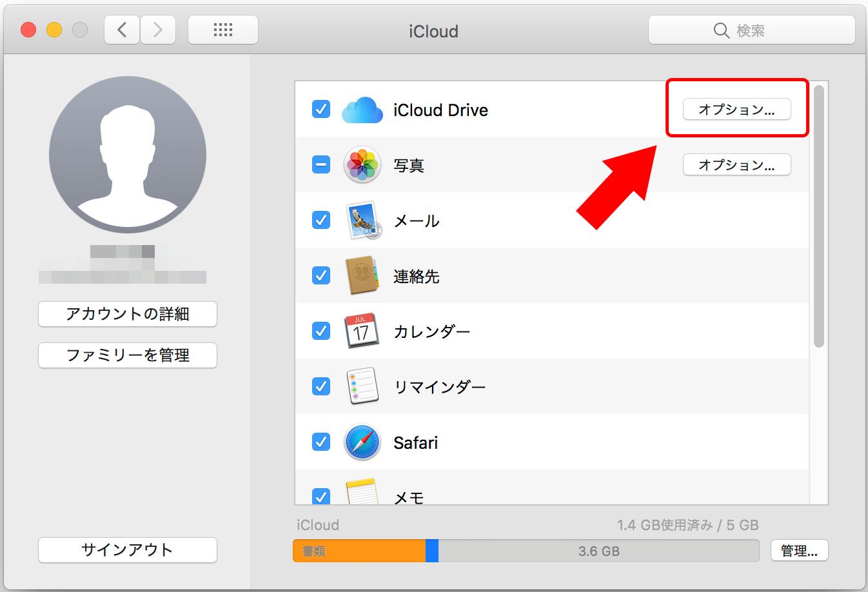Click the Contacts address book icon
This screenshot has width=868, height=592.
362,276
